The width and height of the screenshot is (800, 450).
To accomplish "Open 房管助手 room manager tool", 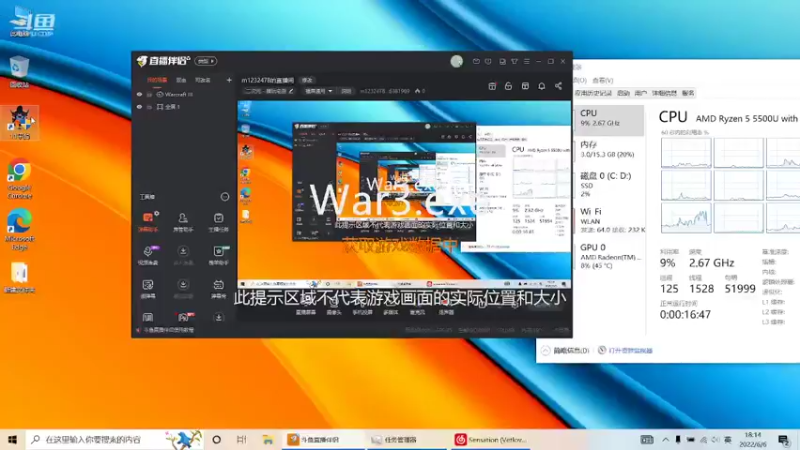I will click(183, 222).
